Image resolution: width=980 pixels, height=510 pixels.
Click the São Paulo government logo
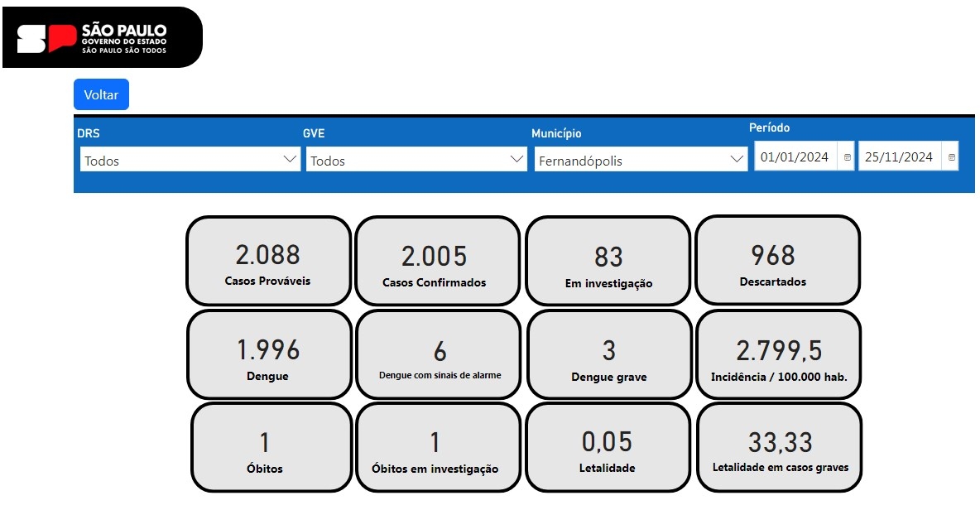click(x=101, y=37)
